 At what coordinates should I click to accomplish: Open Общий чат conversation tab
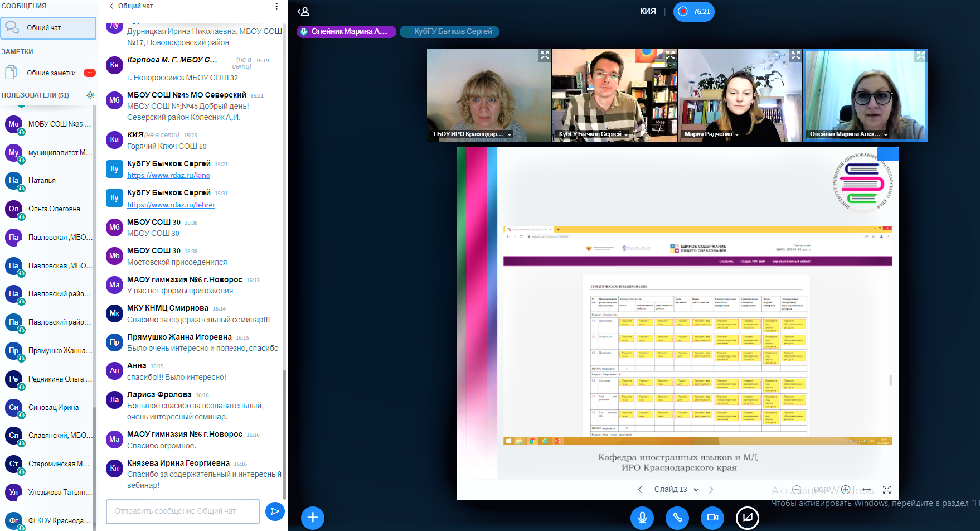tap(48, 28)
